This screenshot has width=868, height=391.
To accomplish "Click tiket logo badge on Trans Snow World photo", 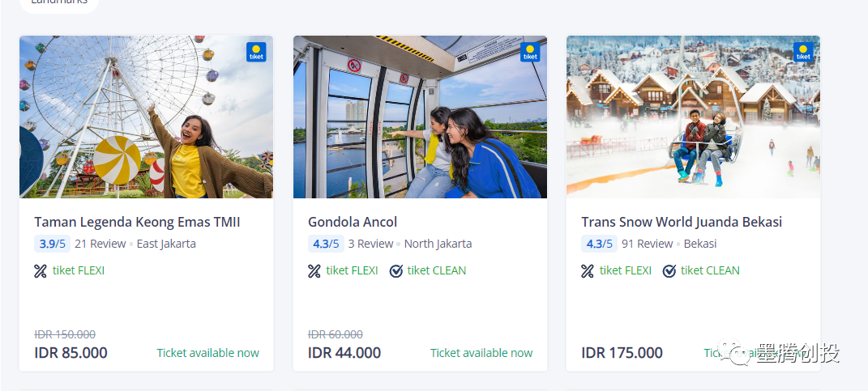I will point(803,52).
